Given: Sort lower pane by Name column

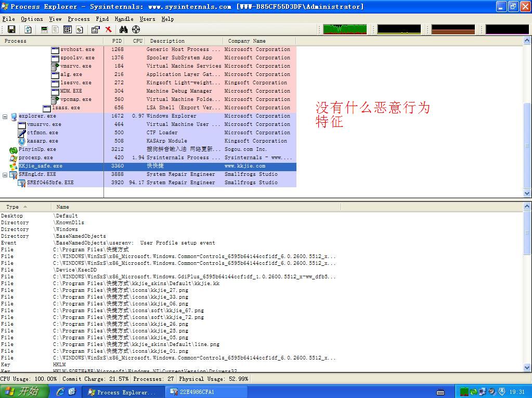Looking at the screenshot, I should point(196,207).
